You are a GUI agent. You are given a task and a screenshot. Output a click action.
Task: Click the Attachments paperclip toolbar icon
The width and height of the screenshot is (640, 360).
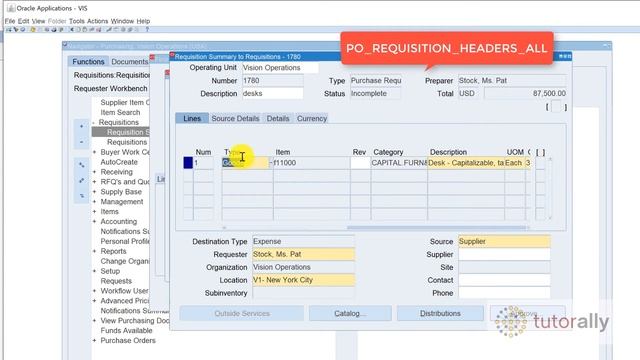pos(130,29)
